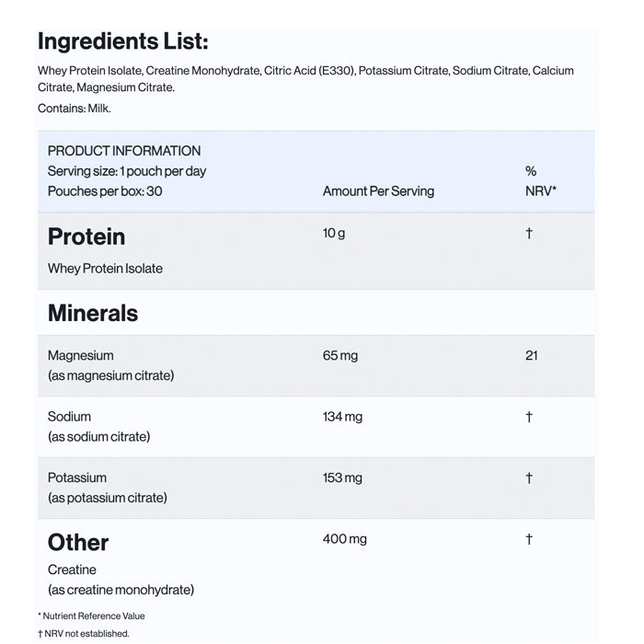644x644 pixels.
Task: Click the Sodium row label
Action: pyautogui.click(x=70, y=417)
